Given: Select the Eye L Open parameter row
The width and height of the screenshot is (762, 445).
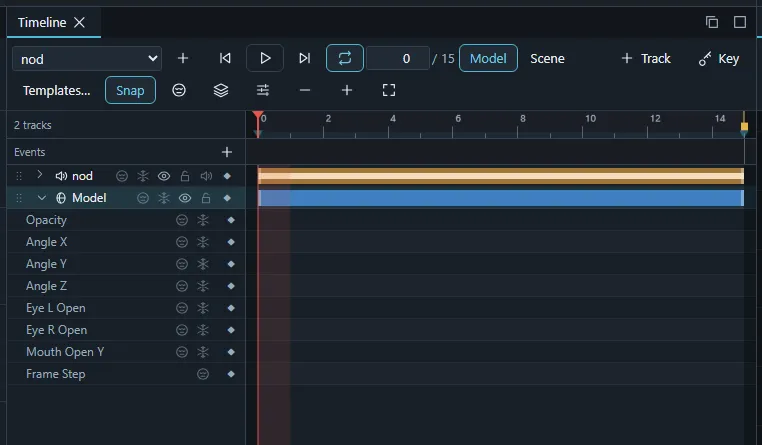Looking at the screenshot, I should (126, 308).
